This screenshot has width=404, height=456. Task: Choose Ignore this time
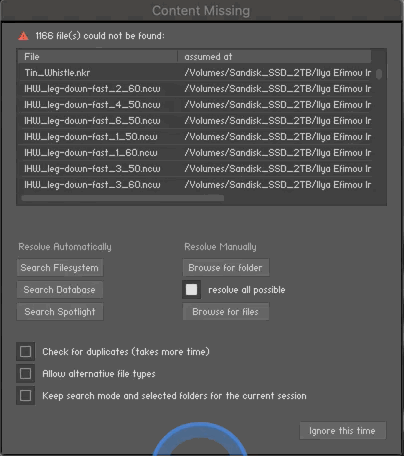click(x=343, y=431)
